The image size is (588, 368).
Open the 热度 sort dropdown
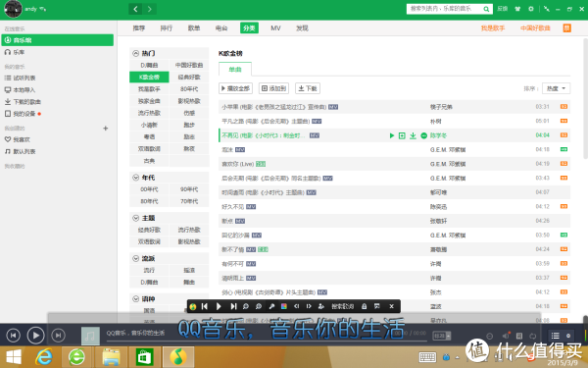point(556,88)
